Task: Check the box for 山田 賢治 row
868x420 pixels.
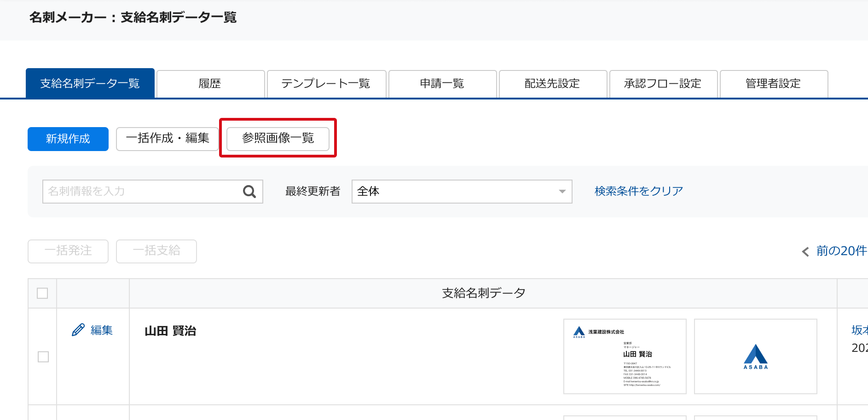Action: point(43,357)
